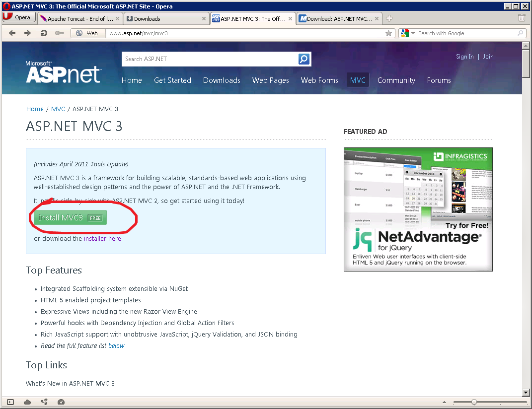
Task: Click the address bar URL field
Action: coord(244,33)
